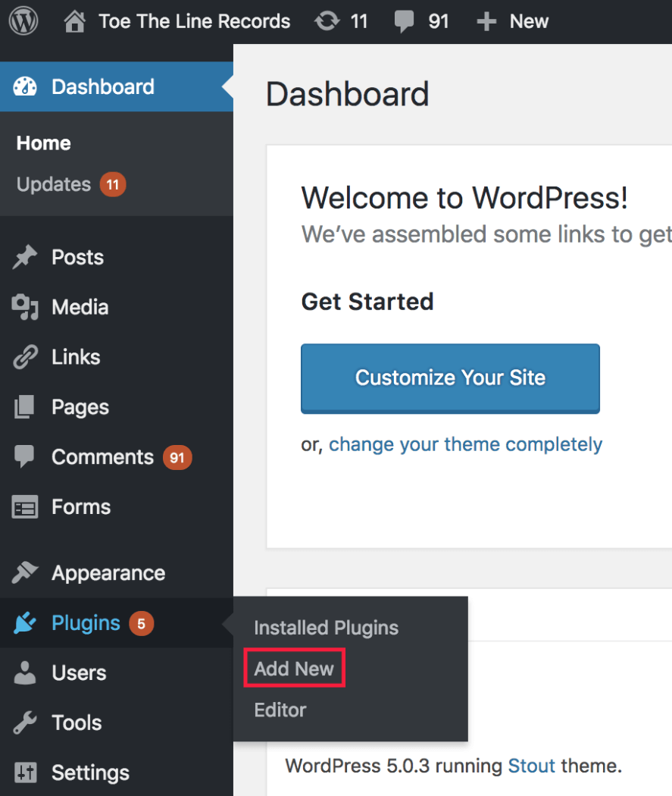This screenshot has height=796, width=672.
Task: Click the home icon beside site name
Action: [74, 21]
